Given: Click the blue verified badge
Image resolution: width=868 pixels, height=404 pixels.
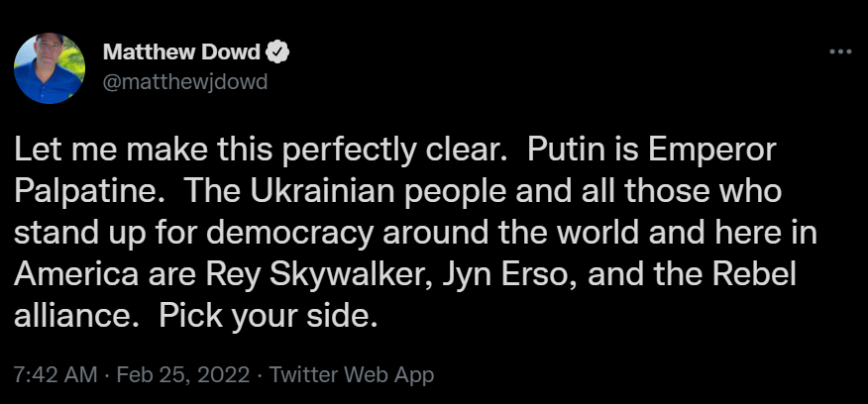Looking at the screenshot, I should [282, 53].
